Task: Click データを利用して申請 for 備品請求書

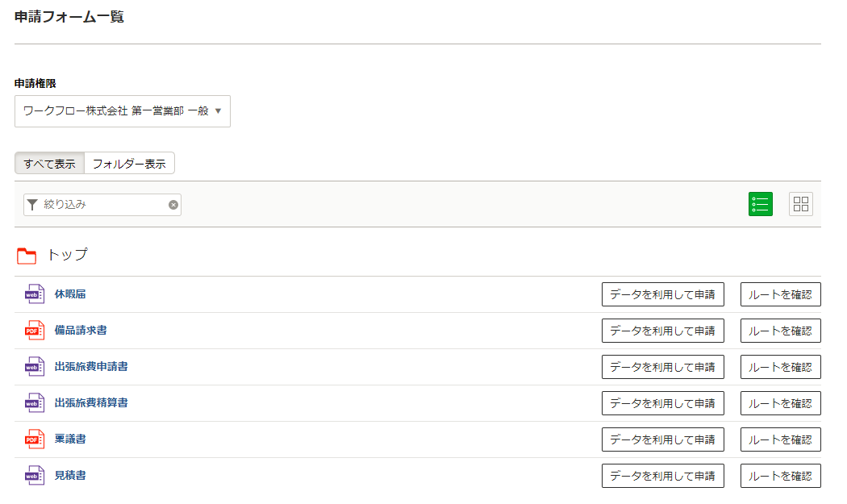Action: [x=663, y=331]
